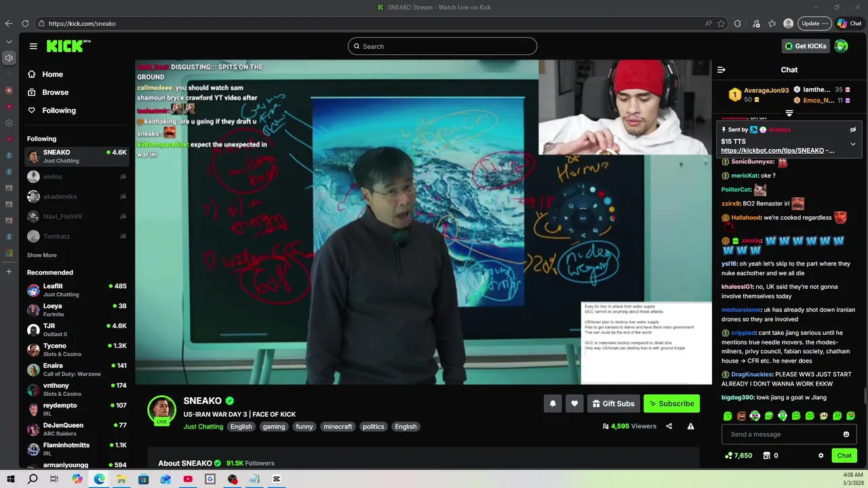Image resolution: width=868 pixels, height=488 pixels.
Task: Send message with the green Chat button
Action: (x=844, y=455)
